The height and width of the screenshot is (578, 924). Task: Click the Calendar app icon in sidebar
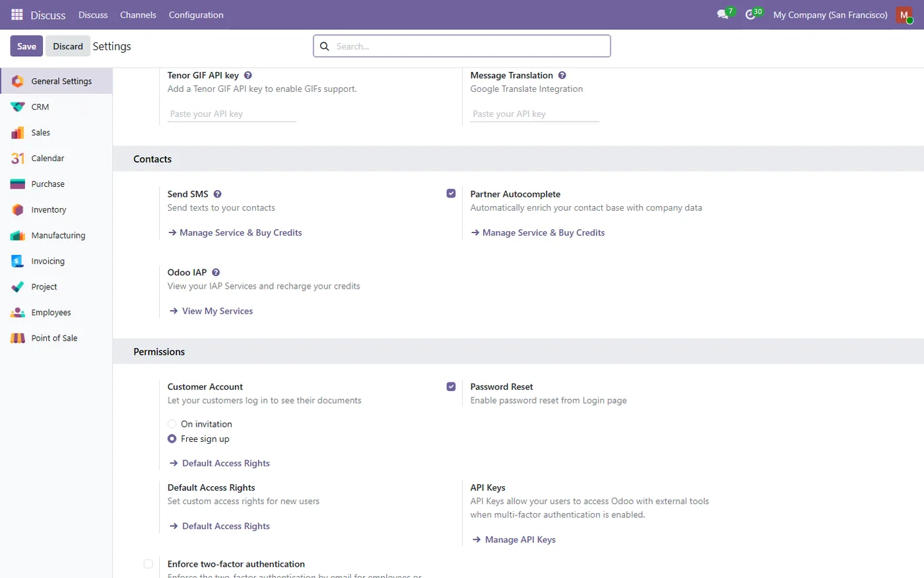18,159
